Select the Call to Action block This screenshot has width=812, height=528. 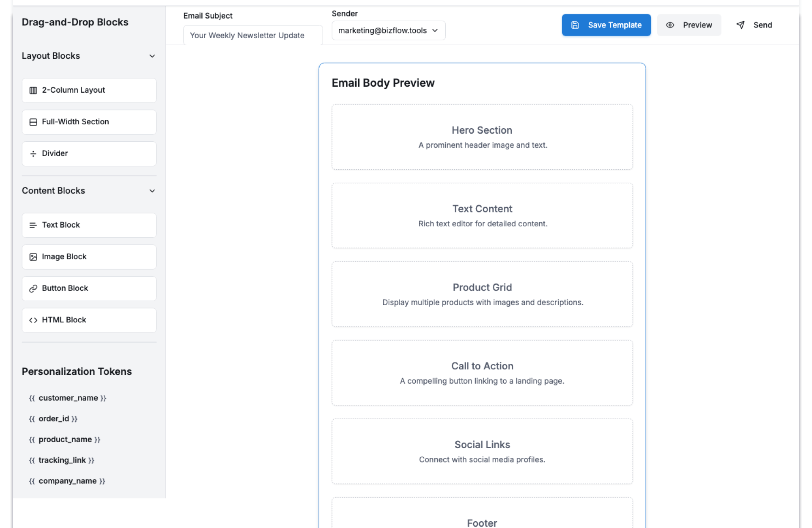[x=482, y=373]
